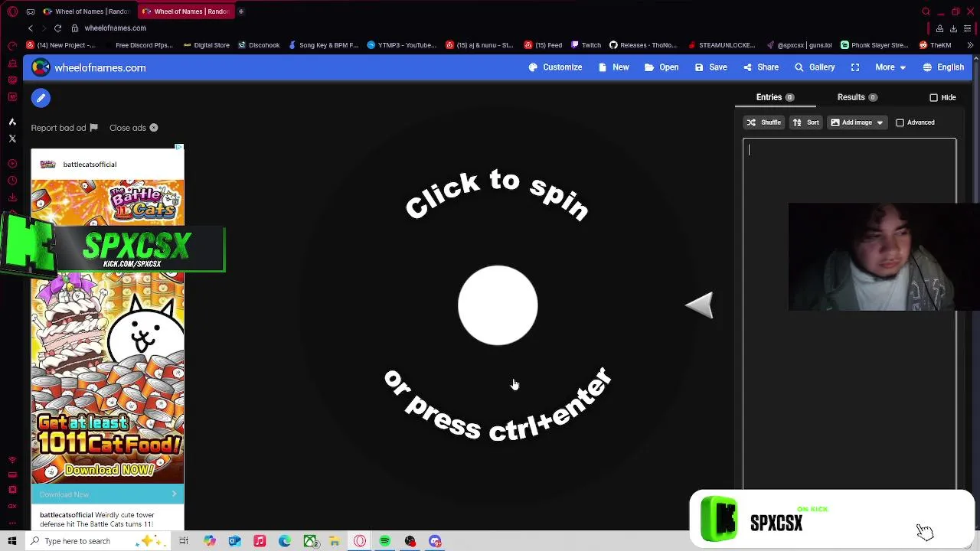Viewport: 980px width, 551px height.
Task: Click Report bad ad link
Action: click(64, 128)
